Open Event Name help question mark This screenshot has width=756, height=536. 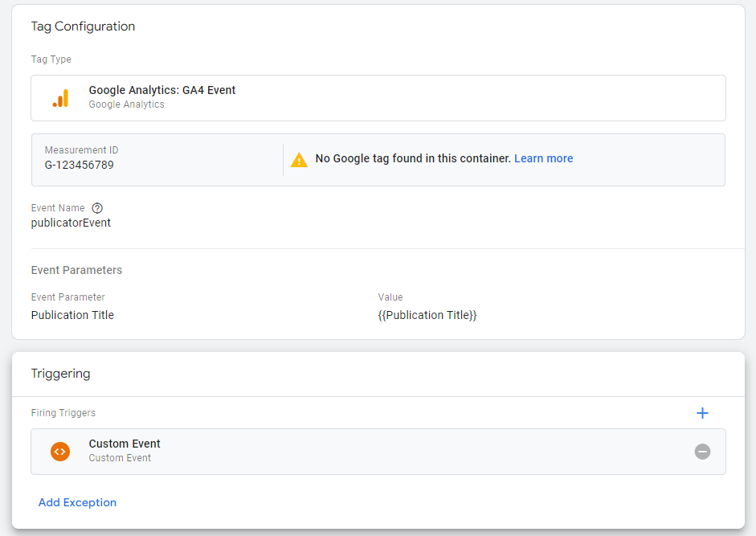[97, 208]
